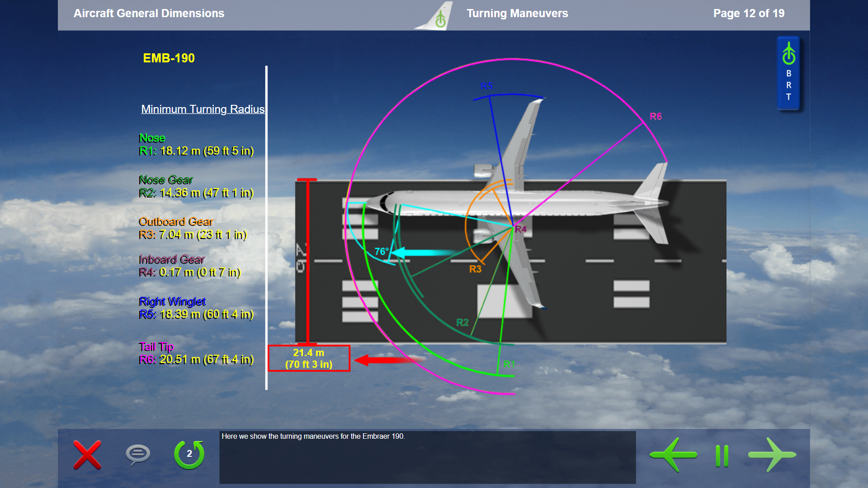Pause the lesson playback
The height and width of the screenshot is (488, 868).
click(x=722, y=456)
